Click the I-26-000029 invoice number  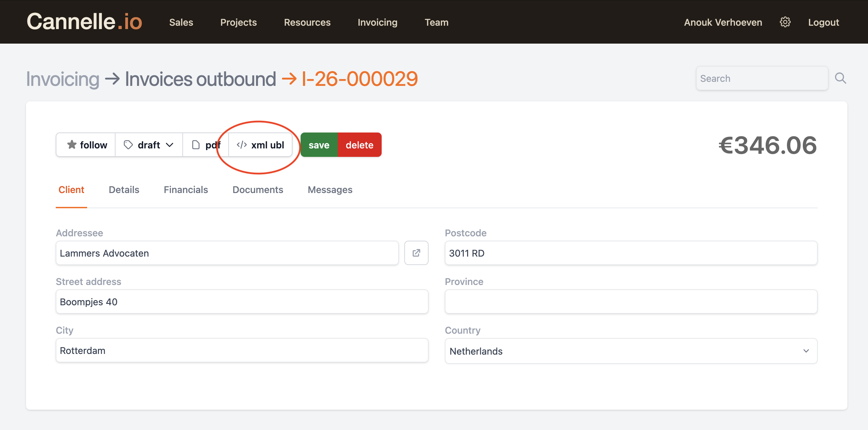click(x=359, y=79)
